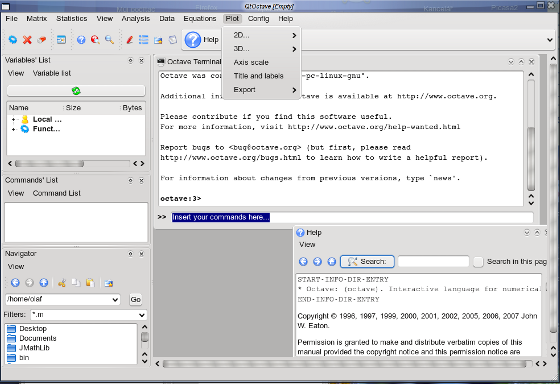Click the large Help toolbar button
The image size is (560, 384).
[202, 40]
